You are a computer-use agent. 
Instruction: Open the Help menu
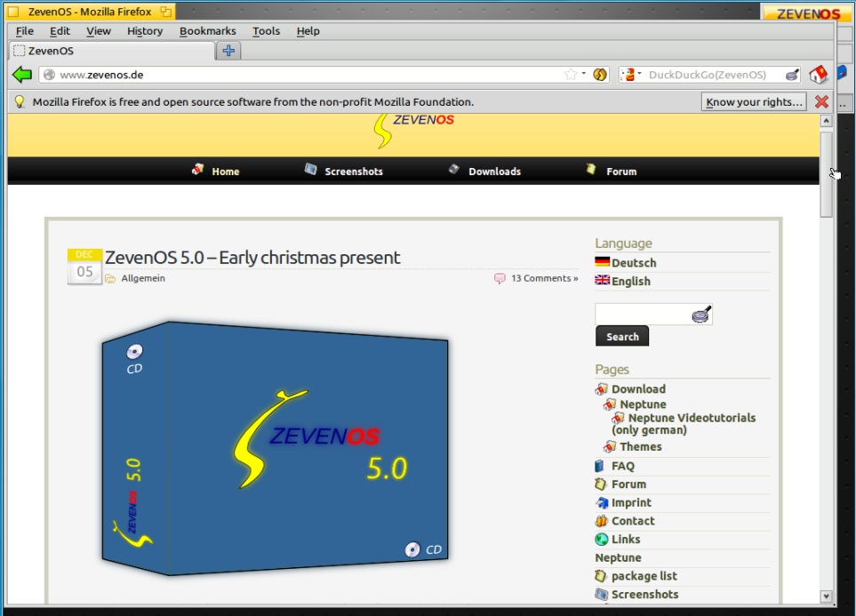308,31
